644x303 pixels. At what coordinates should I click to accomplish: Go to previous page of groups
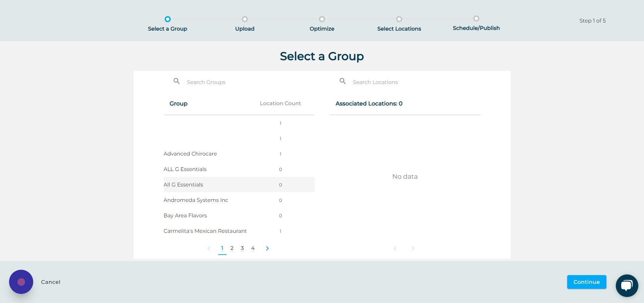coord(209,249)
